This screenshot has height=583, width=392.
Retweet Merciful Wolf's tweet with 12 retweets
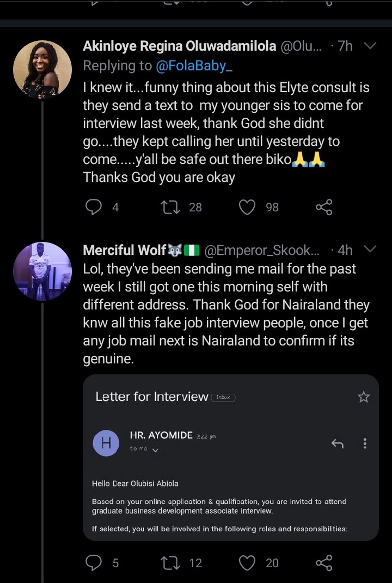tap(170, 562)
